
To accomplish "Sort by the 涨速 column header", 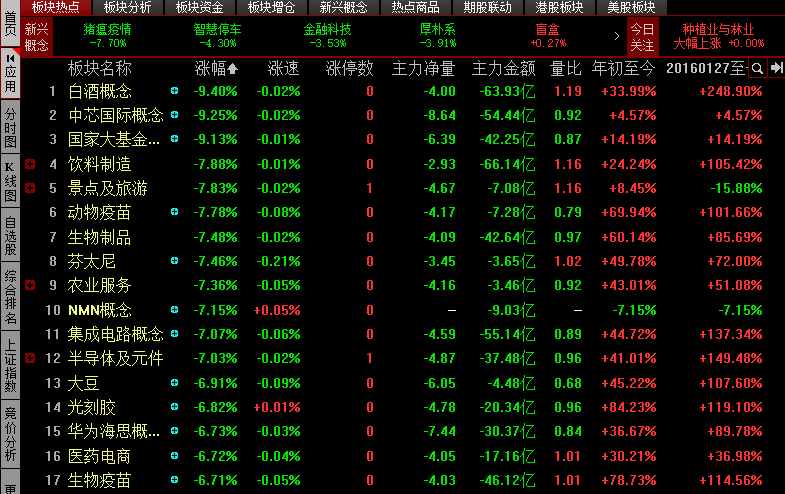I will (283, 68).
